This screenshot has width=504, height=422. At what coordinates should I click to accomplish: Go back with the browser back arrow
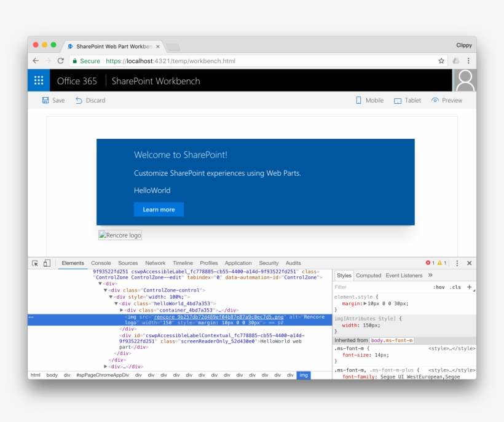tap(36, 61)
